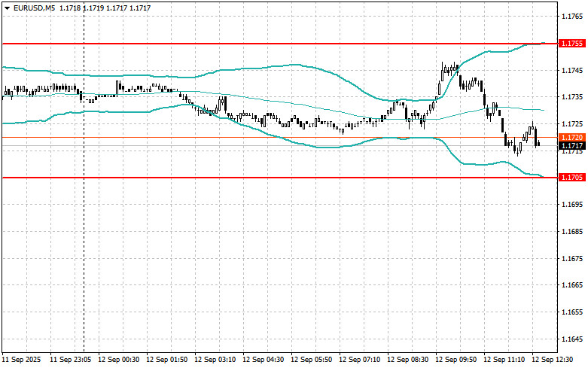Click the red 1.1705 price level label

coord(572,178)
